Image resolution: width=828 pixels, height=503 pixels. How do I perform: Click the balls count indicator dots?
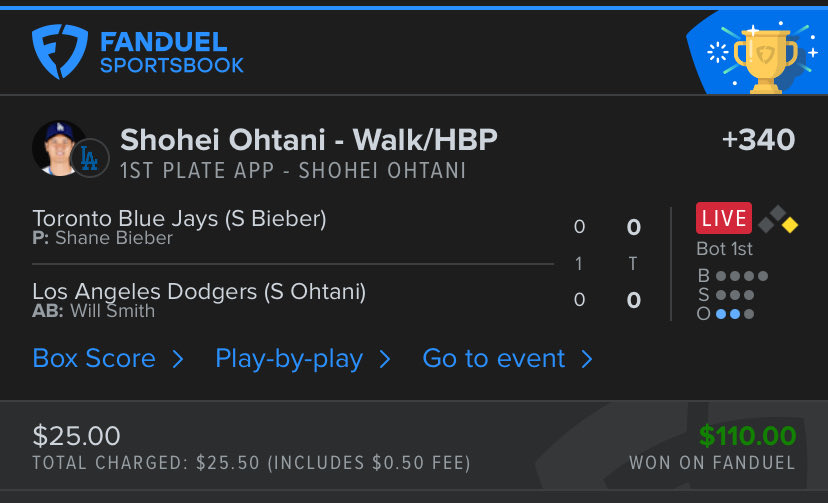coord(742,276)
